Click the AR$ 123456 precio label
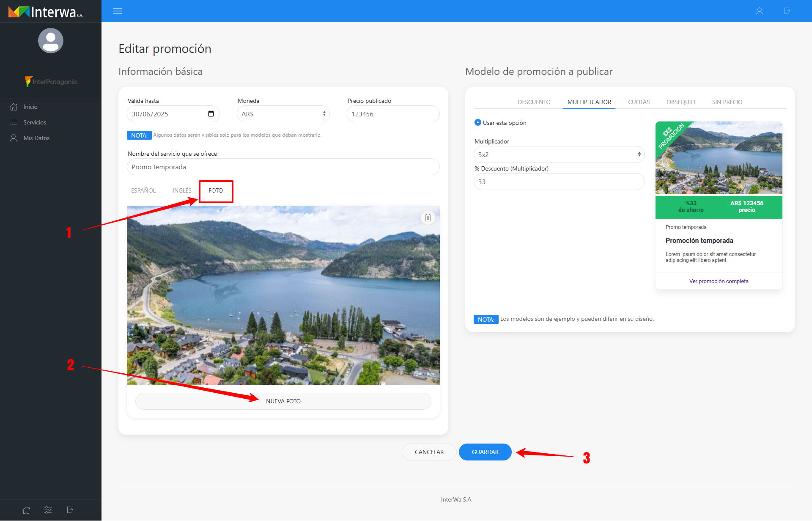 (x=746, y=207)
